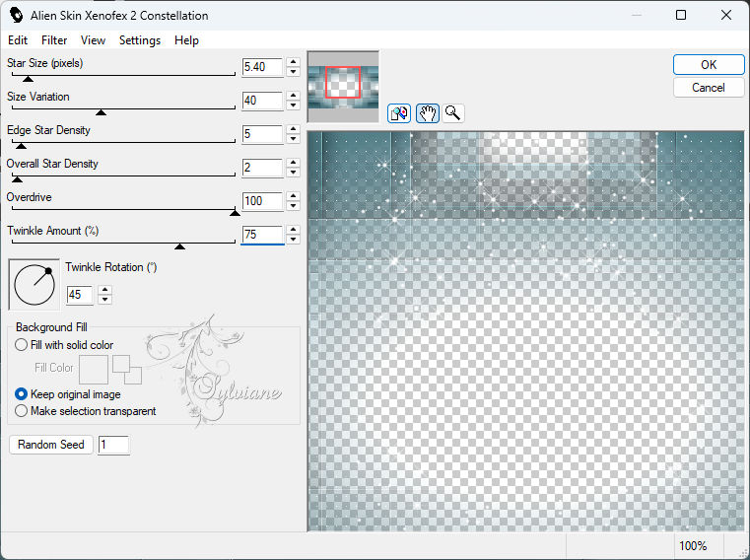Open the Filter menu
This screenshot has height=560, width=750.
[x=54, y=40]
